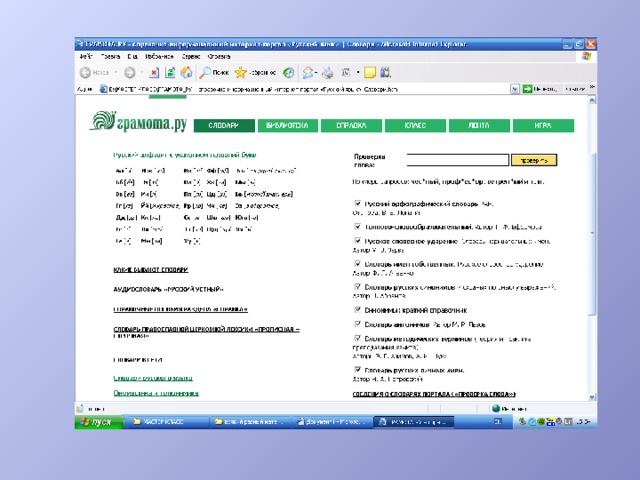
Task: Open the КАКИЕ БЫВАЮТ СЛОВАРИ link
Action: pos(151,270)
